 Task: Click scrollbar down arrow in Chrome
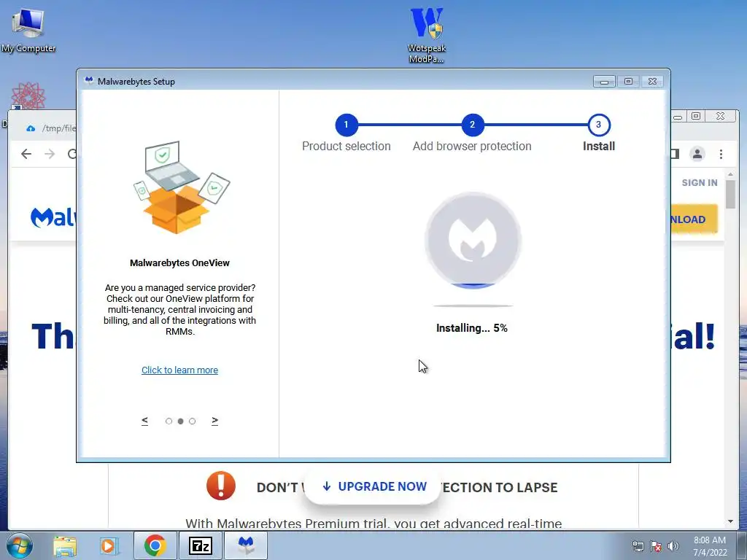click(x=730, y=521)
